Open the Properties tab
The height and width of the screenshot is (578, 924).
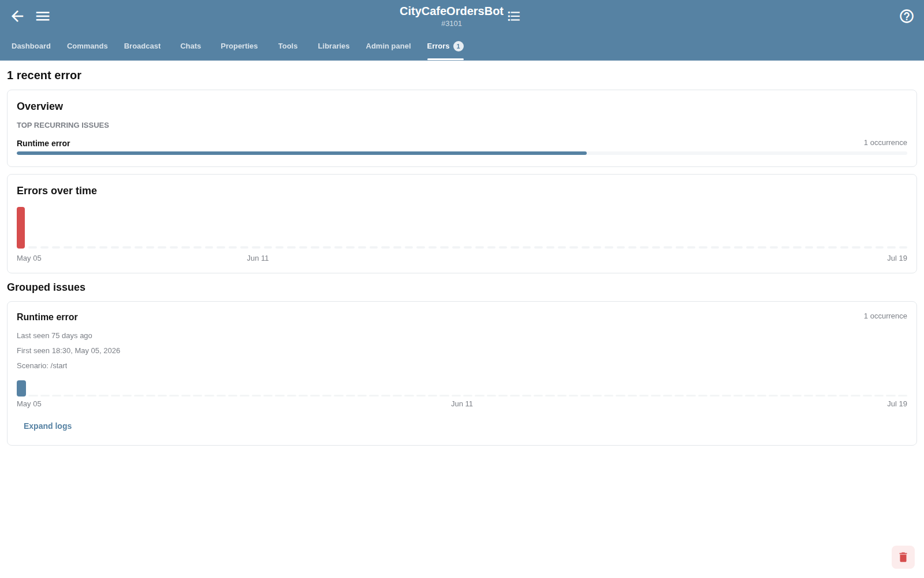tap(239, 46)
